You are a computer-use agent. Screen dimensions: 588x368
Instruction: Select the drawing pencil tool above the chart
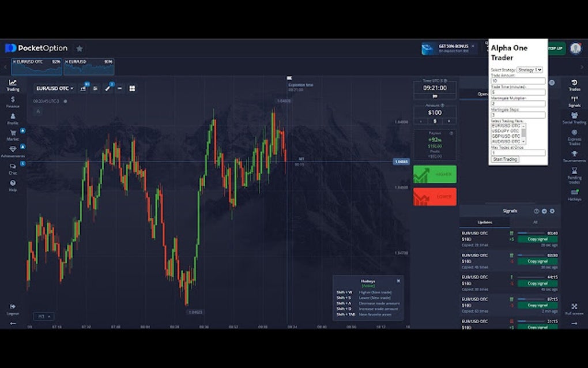(x=107, y=88)
